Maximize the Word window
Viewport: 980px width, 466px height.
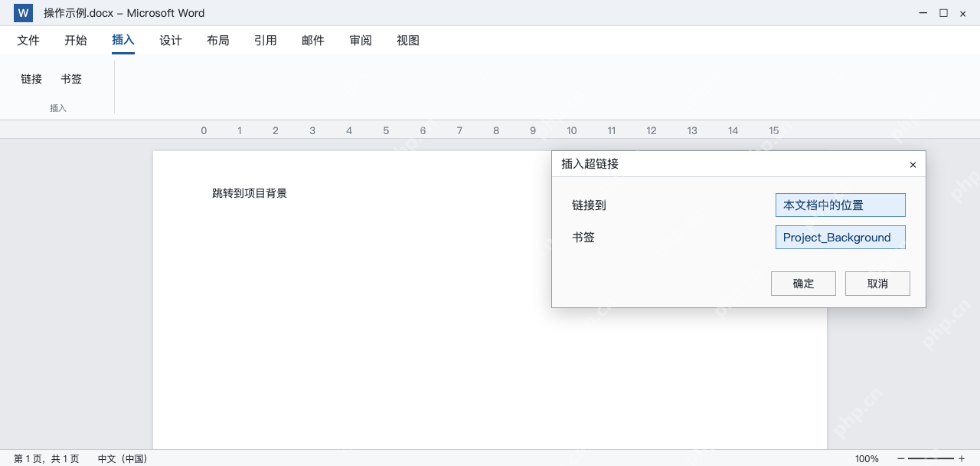click(944, 13)
